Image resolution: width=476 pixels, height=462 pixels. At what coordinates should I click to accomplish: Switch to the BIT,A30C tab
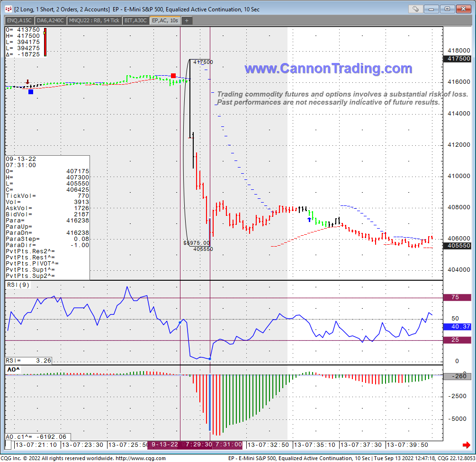click(135, 20)
